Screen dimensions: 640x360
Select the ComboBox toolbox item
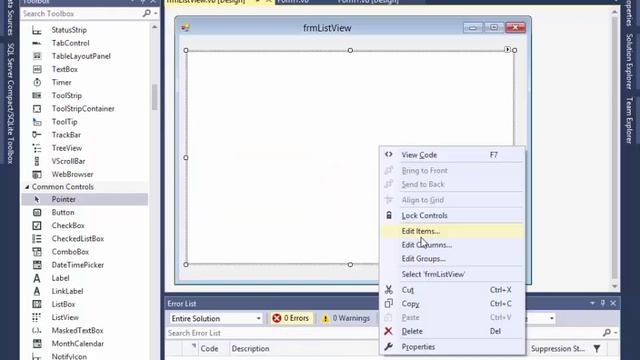click(70, 252)
